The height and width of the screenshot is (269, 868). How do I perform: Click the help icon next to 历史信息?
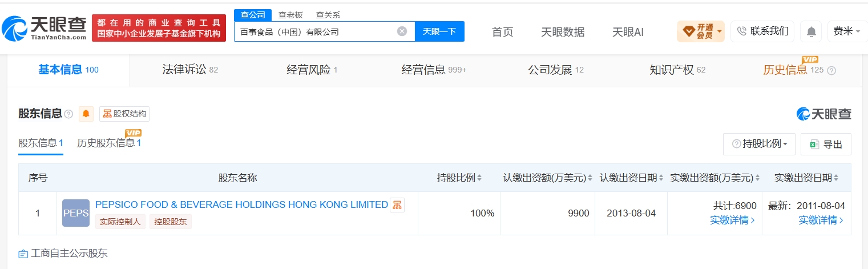point(831,71)
